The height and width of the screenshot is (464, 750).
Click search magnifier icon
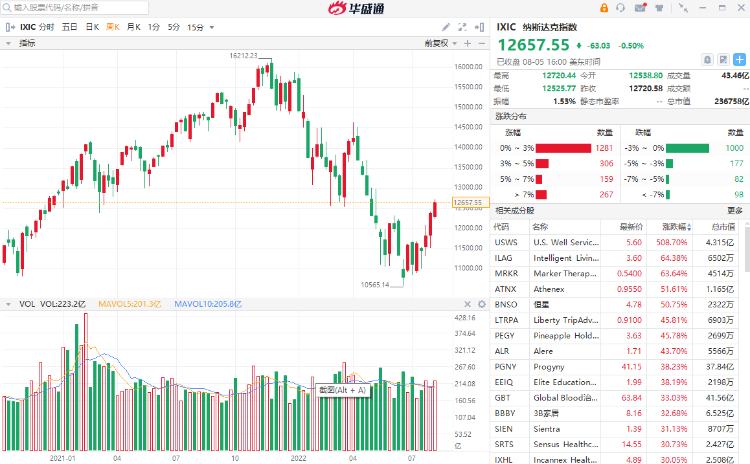(7, 8)
